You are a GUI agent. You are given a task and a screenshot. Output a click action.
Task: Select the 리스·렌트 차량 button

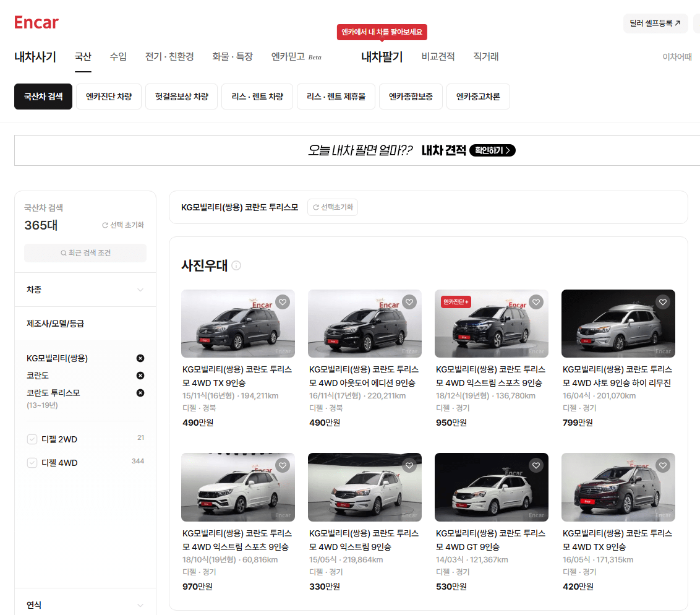[258, 97]
